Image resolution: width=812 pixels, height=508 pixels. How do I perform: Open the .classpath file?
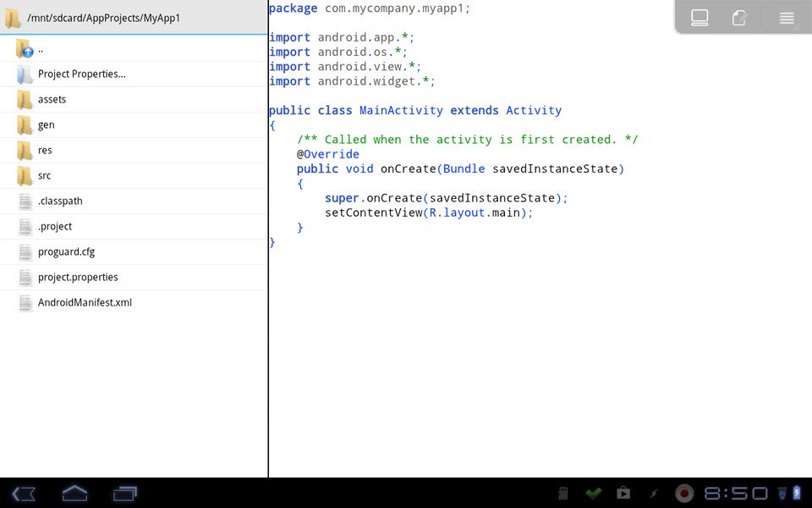pyautogui.click(x=60, y=201)
